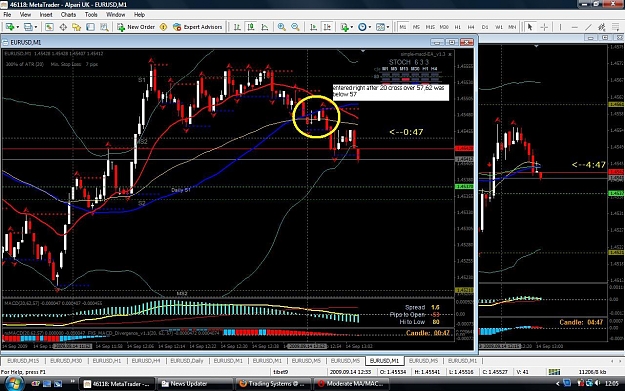Screen dimensions: 625x391
Task: Show the Market Watch window
Action: (49, 27)
